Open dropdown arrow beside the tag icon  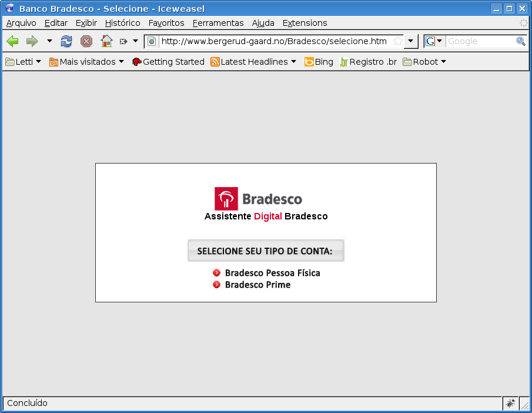tap(135, 41)
